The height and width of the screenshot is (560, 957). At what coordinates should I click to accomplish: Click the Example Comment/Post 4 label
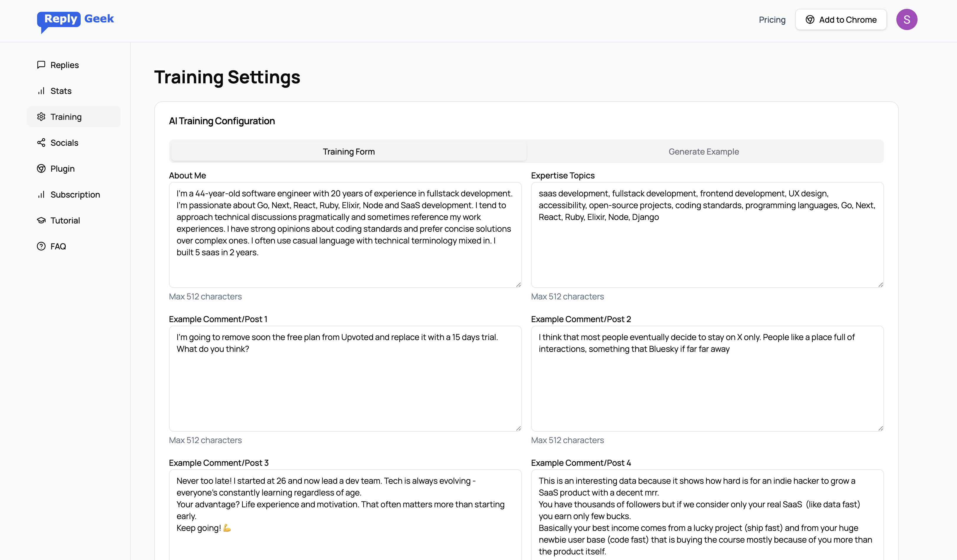click(x=581, y=463)
